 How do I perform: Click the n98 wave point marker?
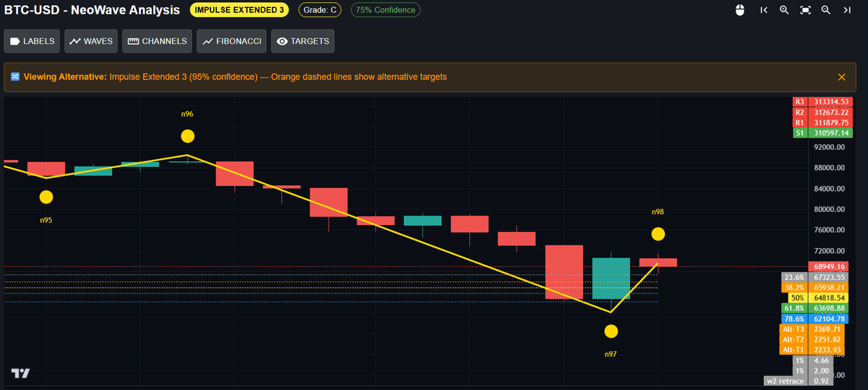[658, 234]
